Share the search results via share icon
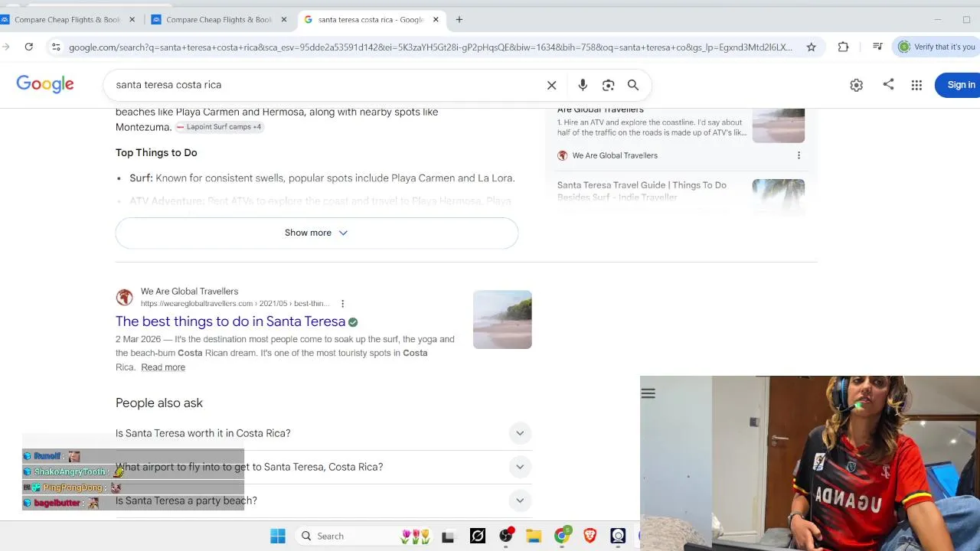980x551 pixels. (x=888, y=84)
